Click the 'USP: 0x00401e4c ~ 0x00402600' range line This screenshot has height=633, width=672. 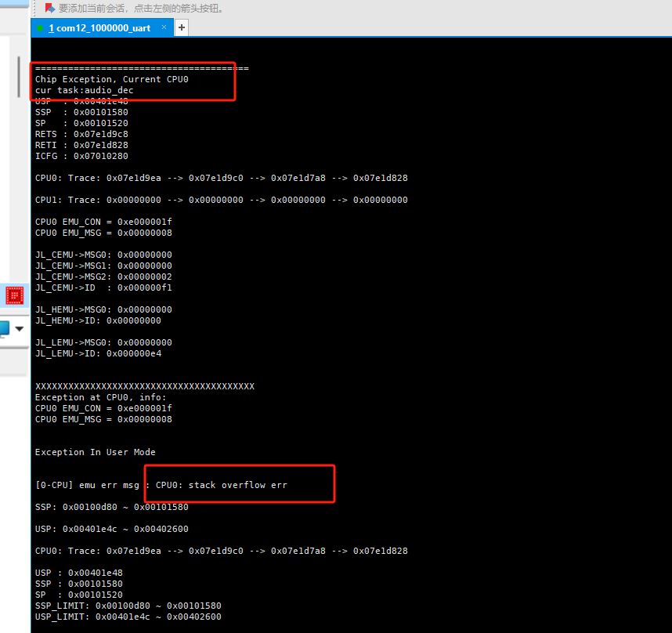pos(112,529)
